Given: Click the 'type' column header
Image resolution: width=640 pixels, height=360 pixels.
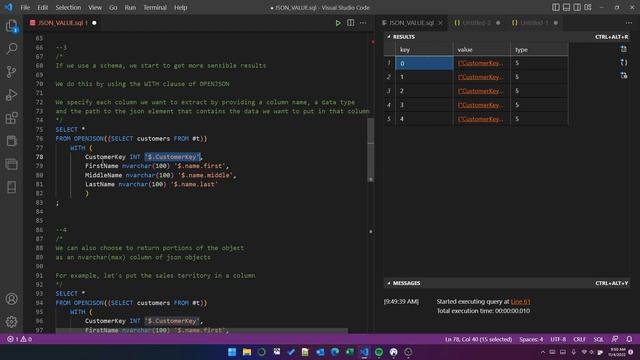Looking at the screenshot, I should [x=539, y=49].
